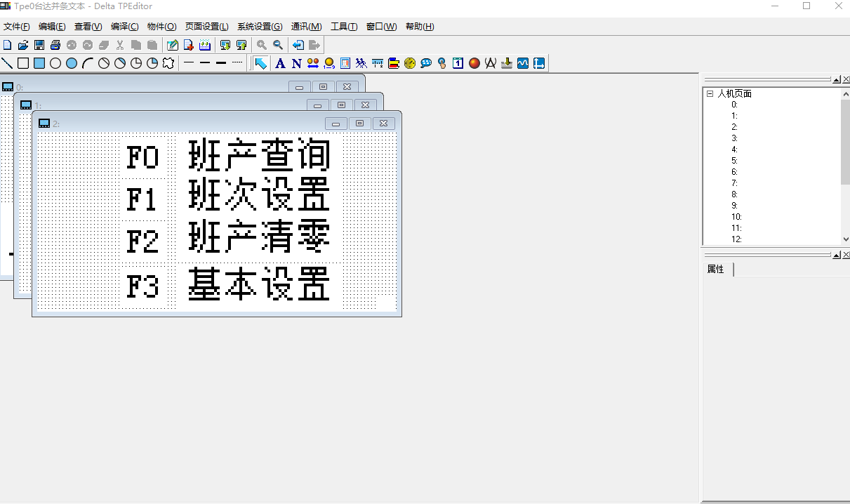Screen dimensions: 850x504
Task: Select the Line drawing tool
Action: [7, 63]
